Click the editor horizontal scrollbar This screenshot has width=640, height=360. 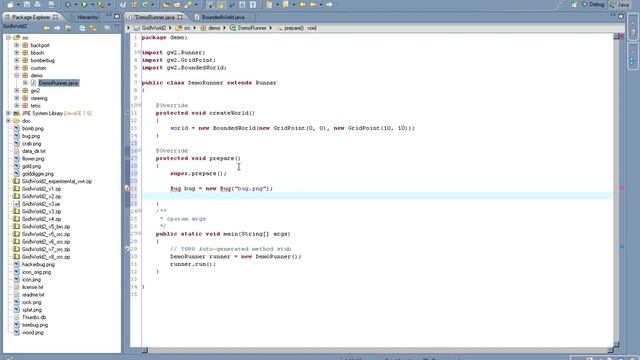click(378, 350)
